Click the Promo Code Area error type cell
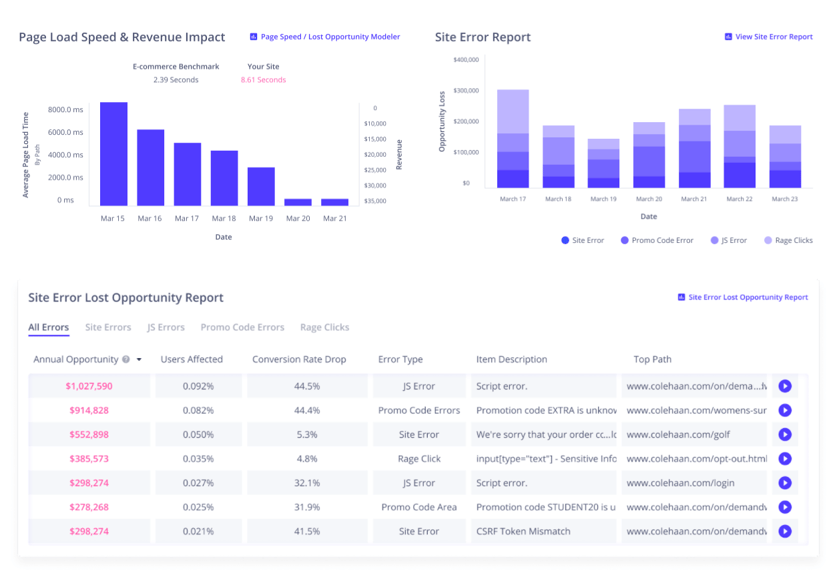 point(419,507)
